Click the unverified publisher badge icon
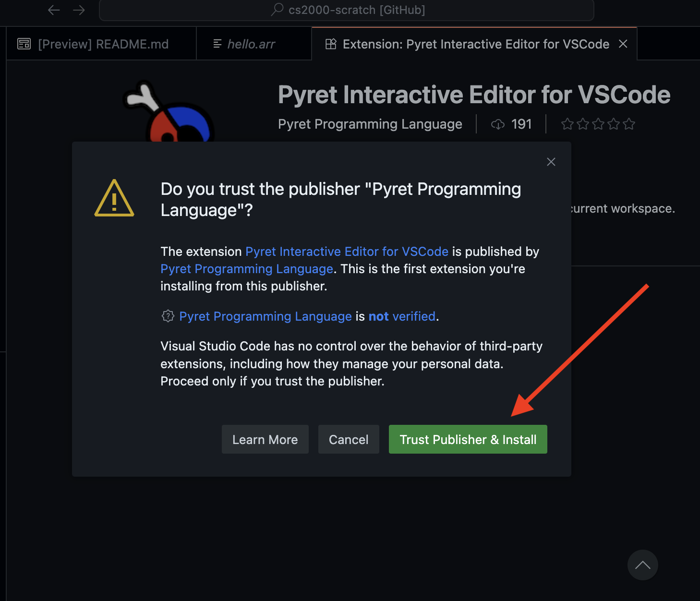 [x=168, y=316]
